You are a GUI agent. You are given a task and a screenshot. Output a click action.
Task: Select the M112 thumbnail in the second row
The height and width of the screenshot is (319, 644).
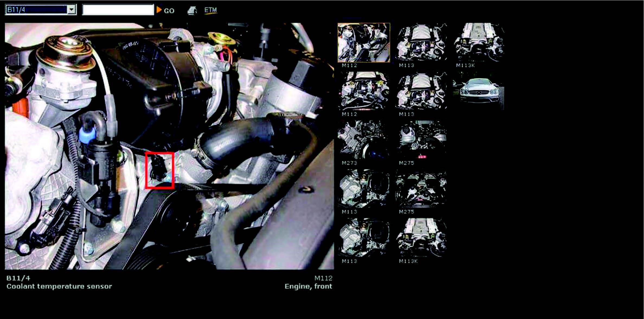click(364, 91)
